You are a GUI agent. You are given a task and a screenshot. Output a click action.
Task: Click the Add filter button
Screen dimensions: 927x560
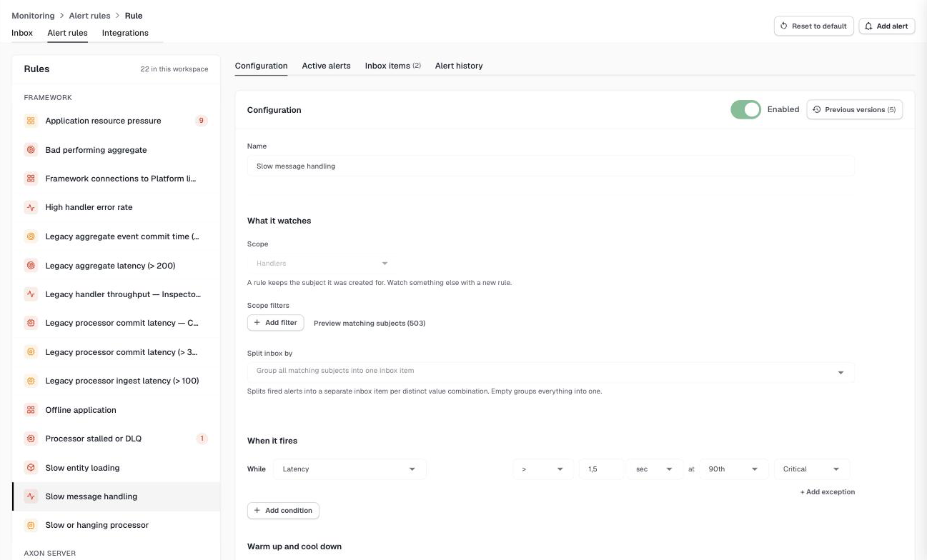point(276,323)
